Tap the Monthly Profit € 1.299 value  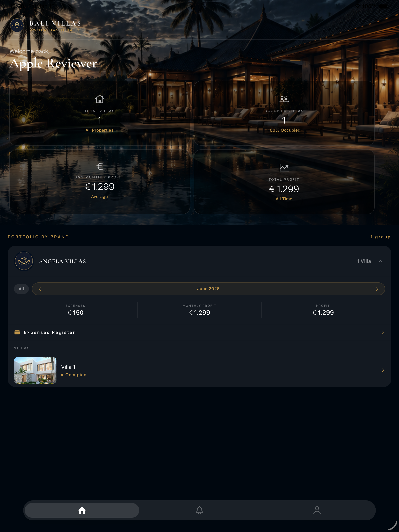[199, 313]
